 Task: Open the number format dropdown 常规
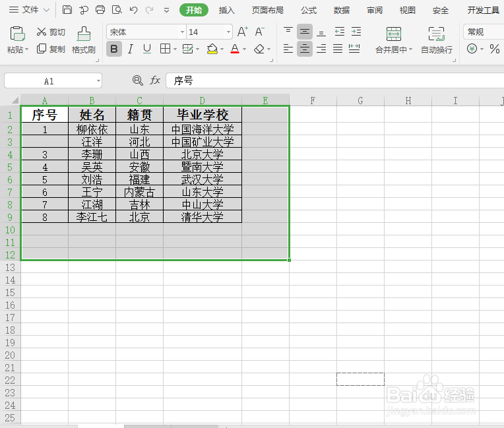484,32
